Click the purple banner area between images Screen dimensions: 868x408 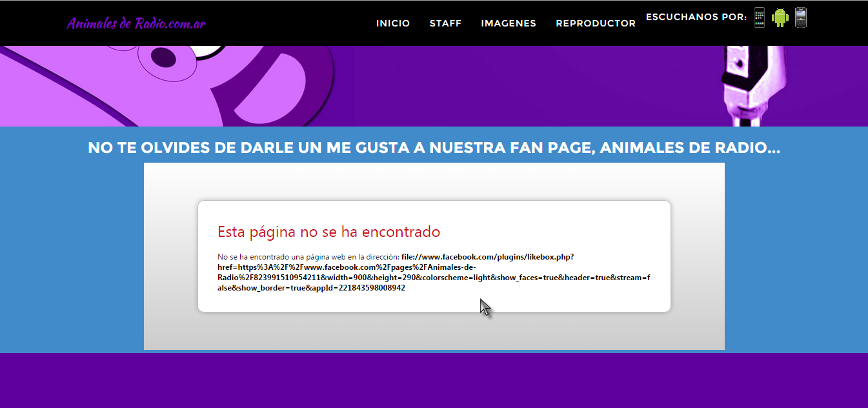[x=516, y=84]
